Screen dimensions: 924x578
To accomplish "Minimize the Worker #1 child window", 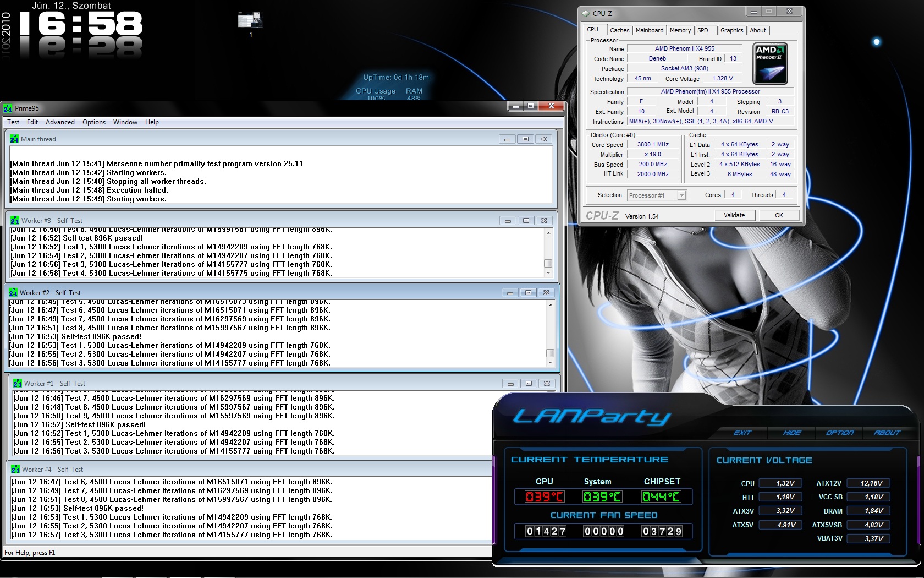I will (x=510, y=384).
